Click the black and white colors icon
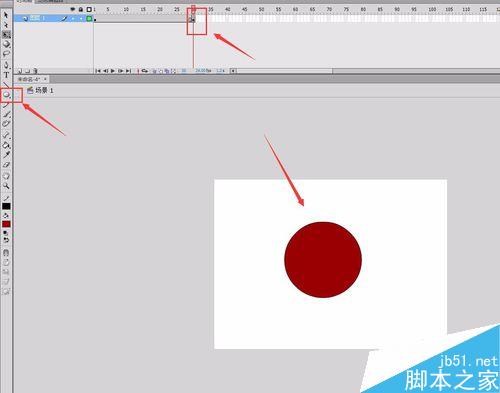This screenshot has width=500, height=393. click(x=6, y=233)
